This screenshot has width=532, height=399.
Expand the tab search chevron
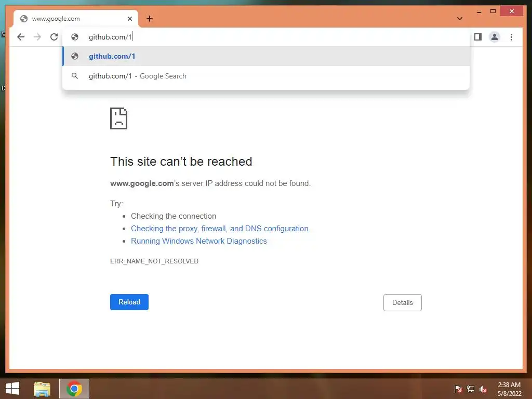(x=460, y=19)
